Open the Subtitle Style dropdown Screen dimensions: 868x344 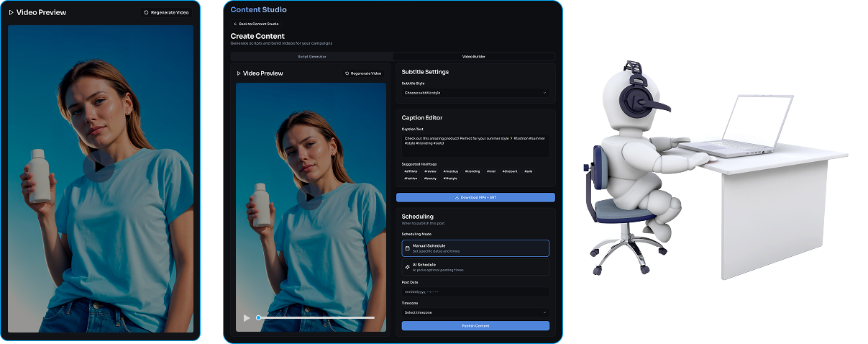pos(475,93)
